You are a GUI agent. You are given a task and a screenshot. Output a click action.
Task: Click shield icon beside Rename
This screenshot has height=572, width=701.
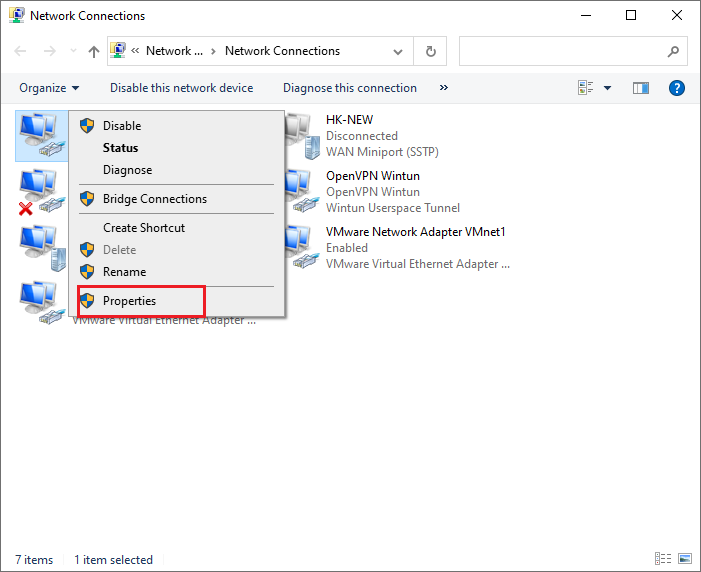(87, 271)
